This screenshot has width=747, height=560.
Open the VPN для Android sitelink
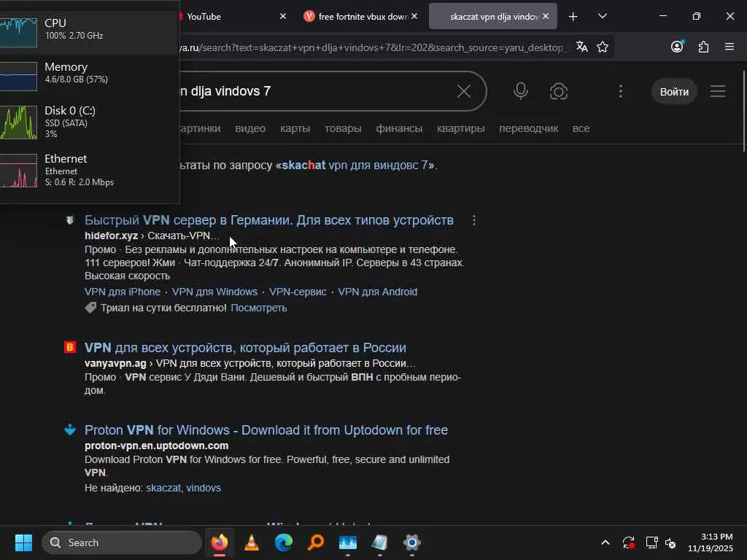[377, 292]
